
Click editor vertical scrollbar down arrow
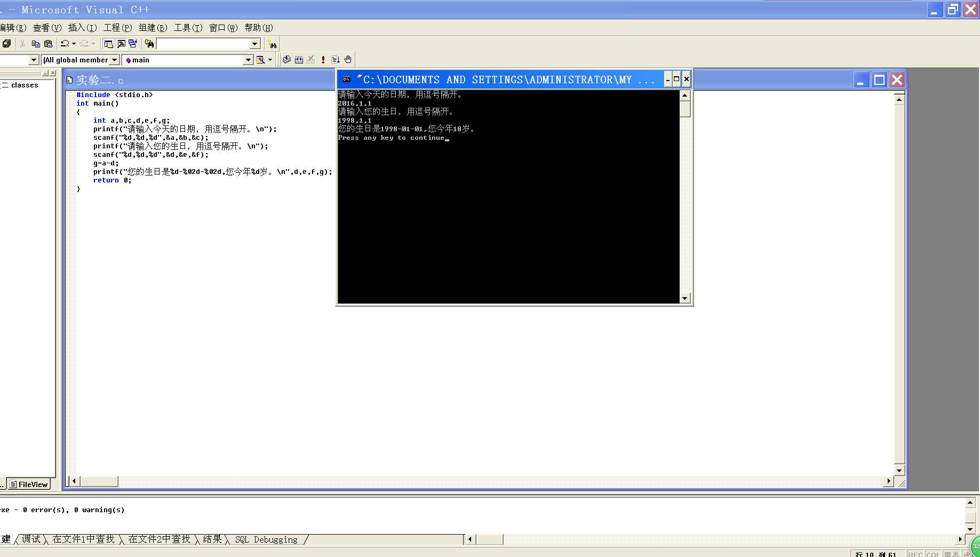899,471
